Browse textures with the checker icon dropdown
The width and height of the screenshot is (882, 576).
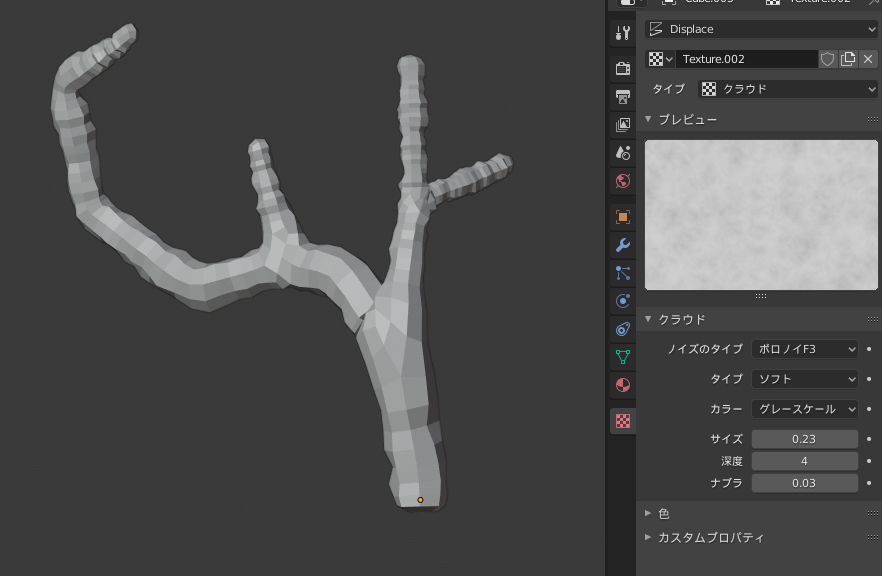(660, 59)
